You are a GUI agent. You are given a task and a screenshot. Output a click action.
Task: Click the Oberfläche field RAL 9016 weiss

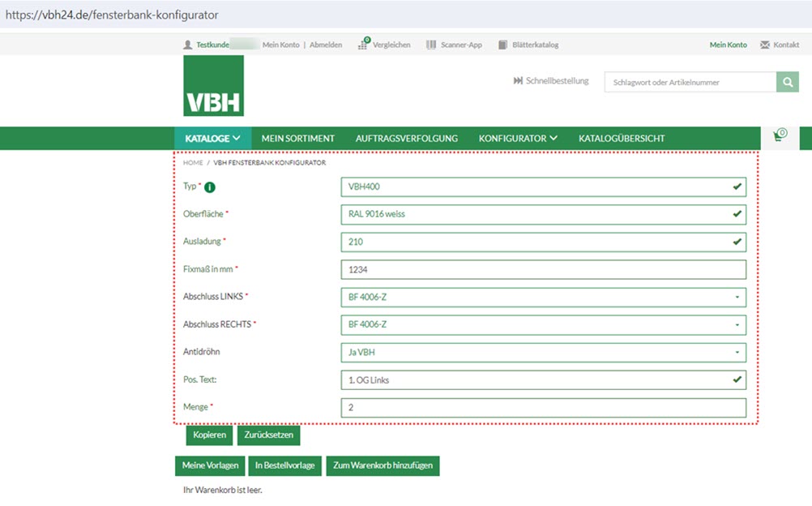tap(543, 214)
